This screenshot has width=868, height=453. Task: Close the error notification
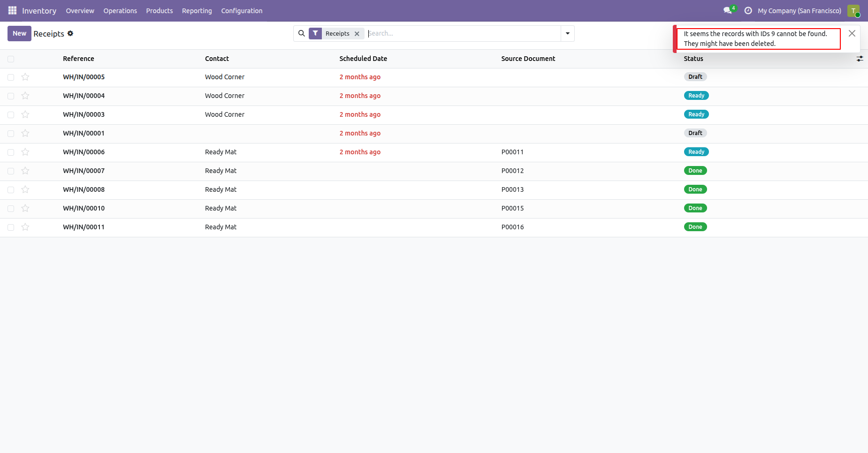coord(852,33)
